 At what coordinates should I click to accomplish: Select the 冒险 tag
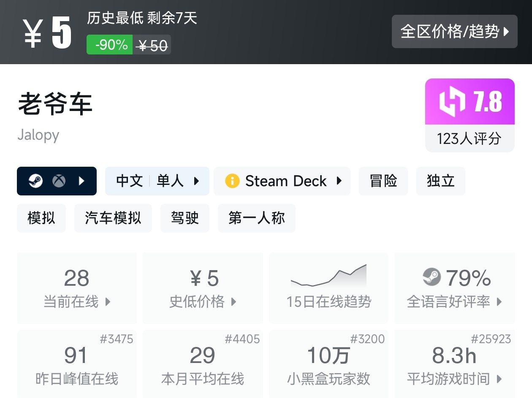pos(383,181)
